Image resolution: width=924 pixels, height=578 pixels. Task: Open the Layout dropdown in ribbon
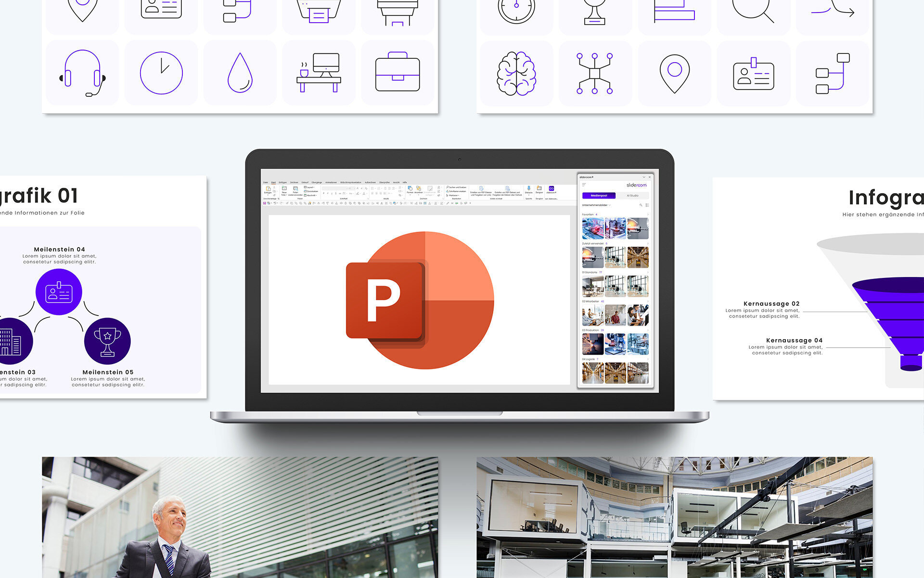click(x=309, y=187)
